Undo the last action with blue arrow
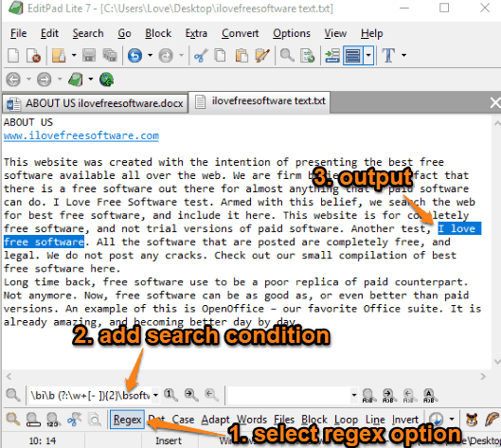 [x=134, y=56]
